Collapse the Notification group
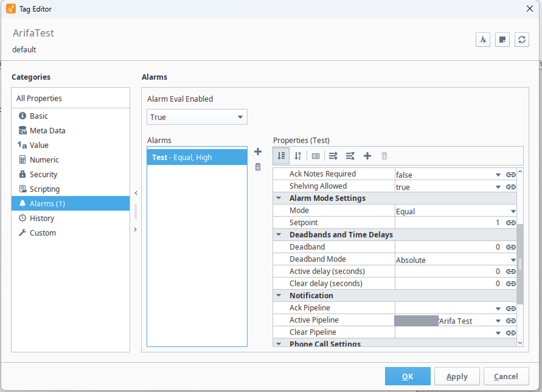Image resolution: width=542 pixels, height=392 pixels. [x=279, y=295]
